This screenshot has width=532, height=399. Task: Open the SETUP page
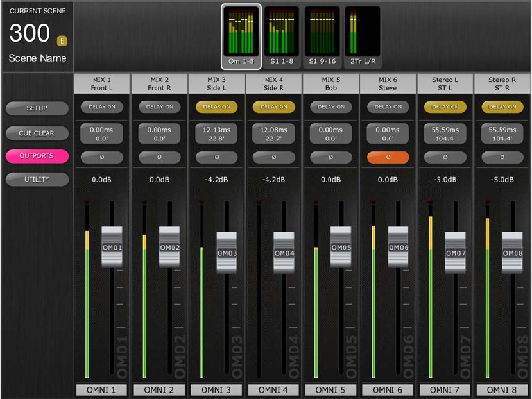(37, 108)
